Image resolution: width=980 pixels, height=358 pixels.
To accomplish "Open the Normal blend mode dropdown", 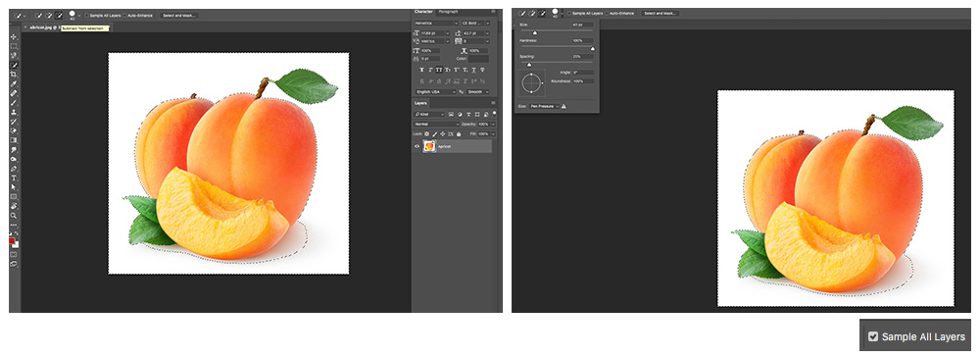I will pyautogui.click(x=436, y=125).
